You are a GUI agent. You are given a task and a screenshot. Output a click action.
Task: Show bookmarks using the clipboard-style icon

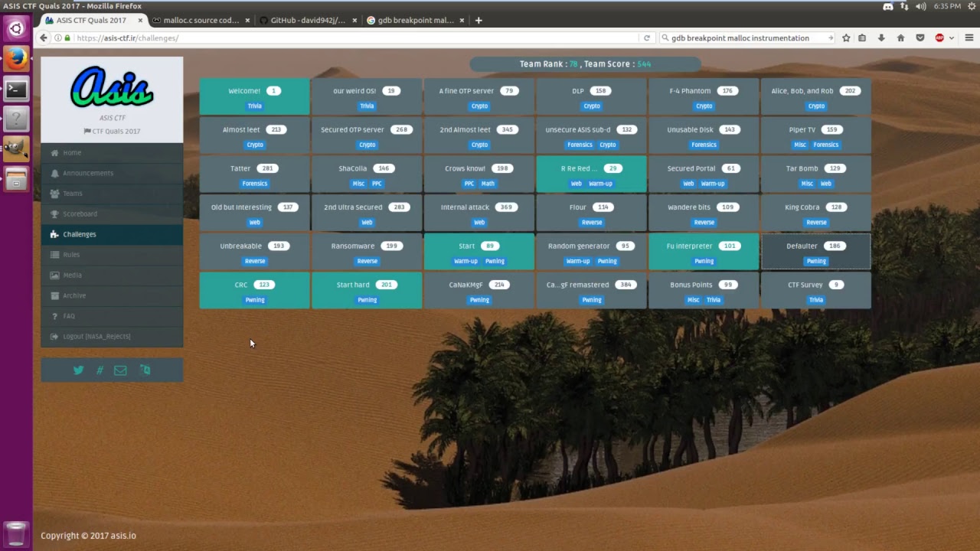[x=862, y=37]
